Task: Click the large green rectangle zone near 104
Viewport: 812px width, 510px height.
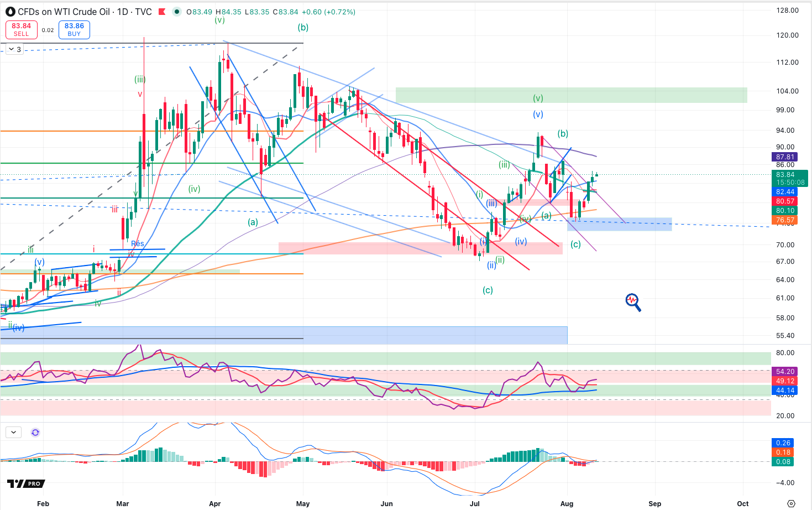Action: [x=572, y=95]
